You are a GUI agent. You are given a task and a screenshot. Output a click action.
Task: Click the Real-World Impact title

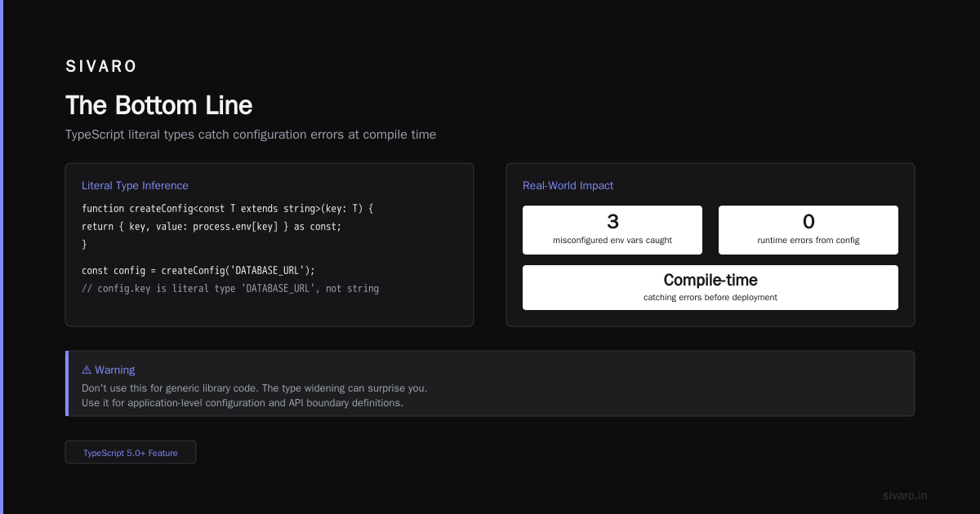pyautogui.click(x=568, y=186)
